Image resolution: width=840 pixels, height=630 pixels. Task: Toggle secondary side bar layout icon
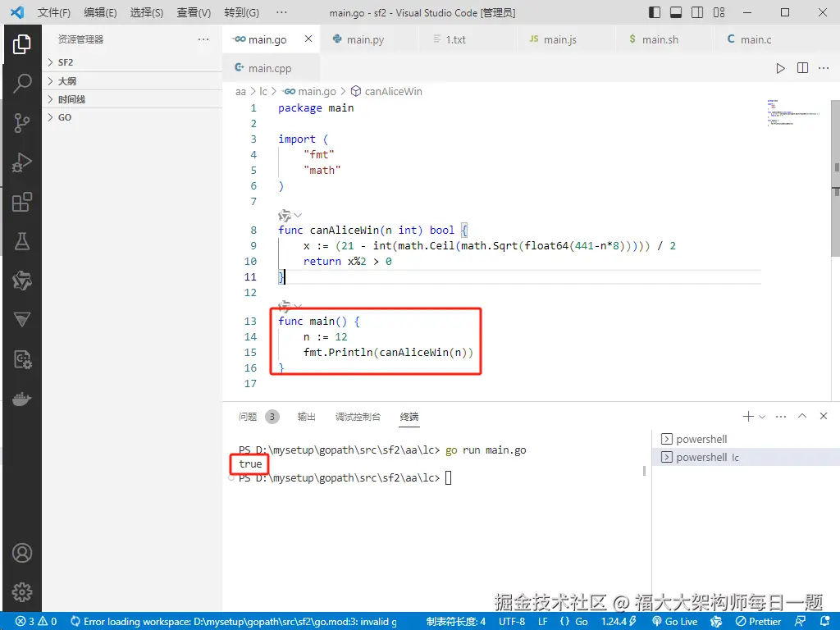(x=697, y=12)
